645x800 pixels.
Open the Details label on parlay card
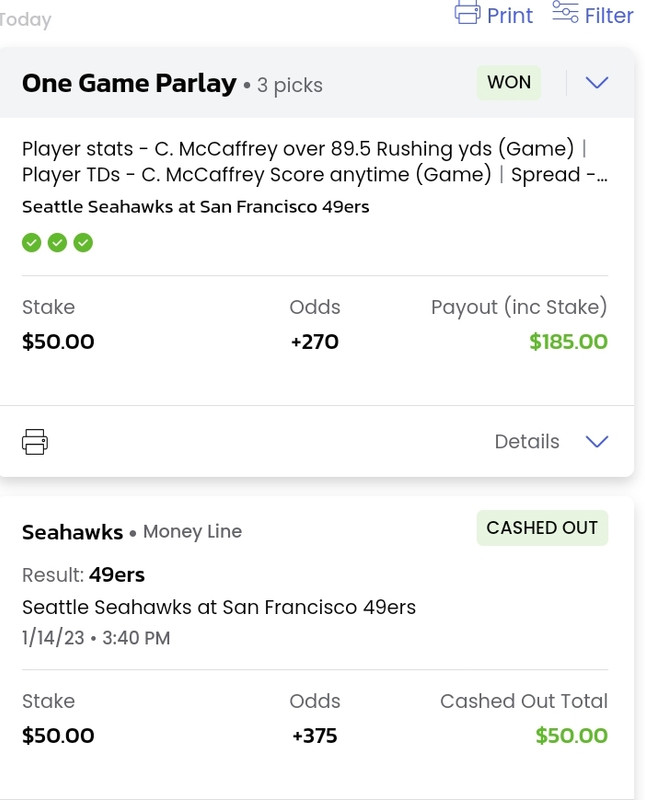[x=527, y=441]
